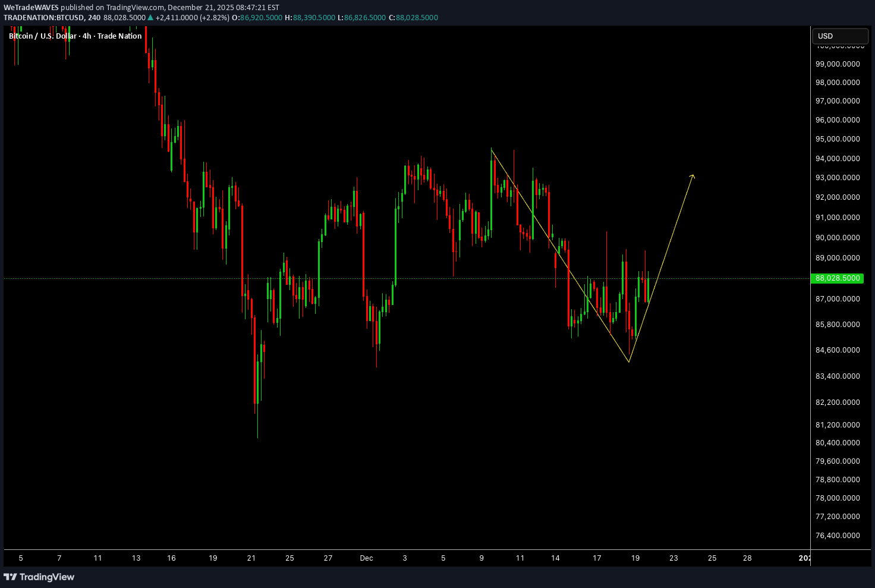Viewport: 875px width, 588px height.
Task: Click the 28 date on time axis
Action: click(747, 558)
